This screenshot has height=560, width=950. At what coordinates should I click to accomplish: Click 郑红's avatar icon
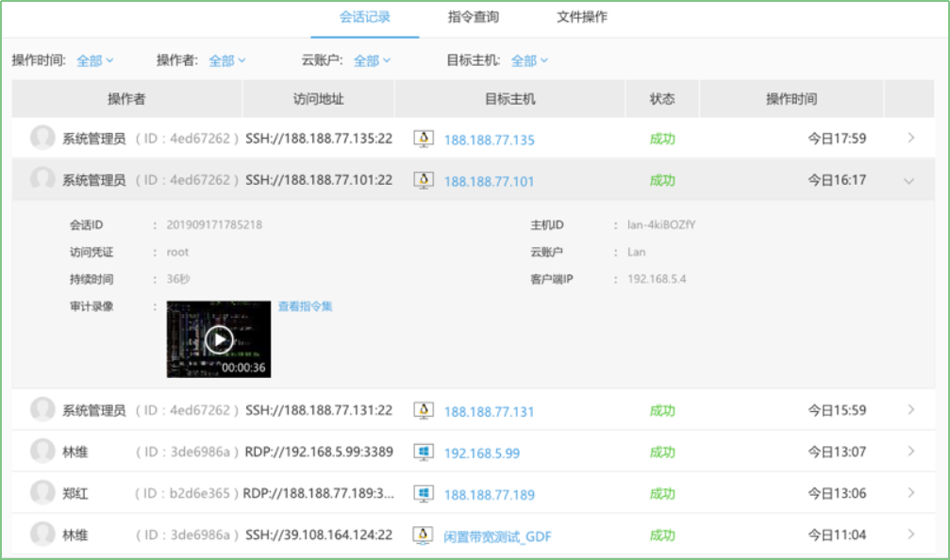coord(42,494)
